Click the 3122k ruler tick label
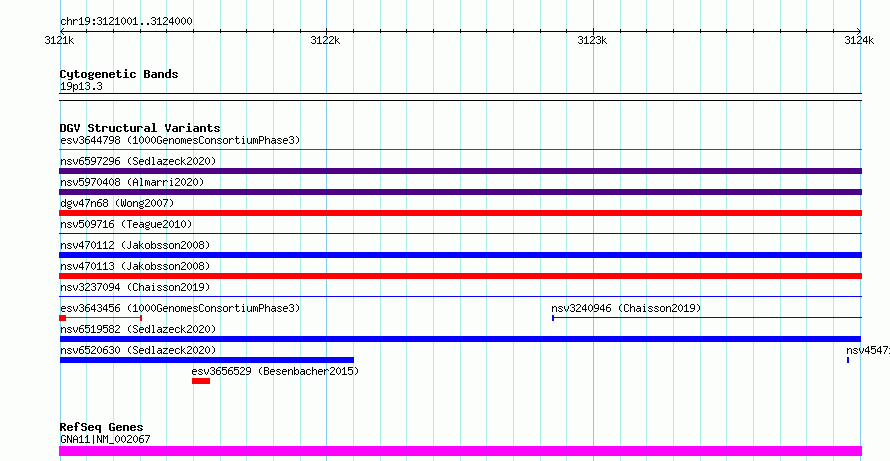The image size is (890, 461). (x=326, y=40)
